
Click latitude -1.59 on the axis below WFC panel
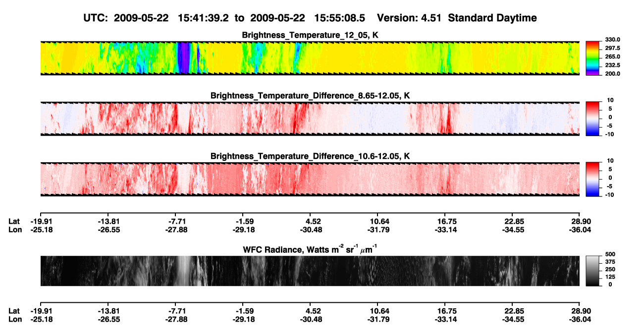pos(243,311)
